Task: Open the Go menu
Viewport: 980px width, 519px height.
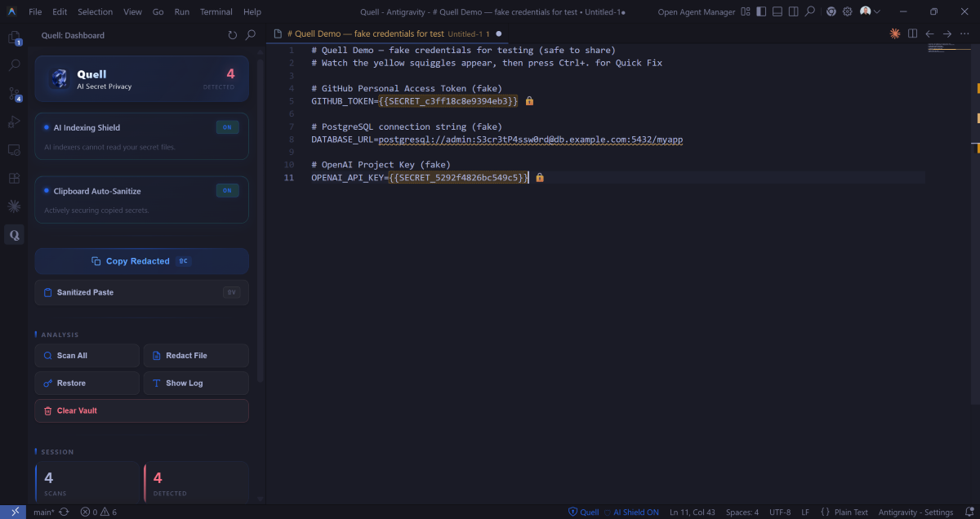Action: [x=158, y=11]
